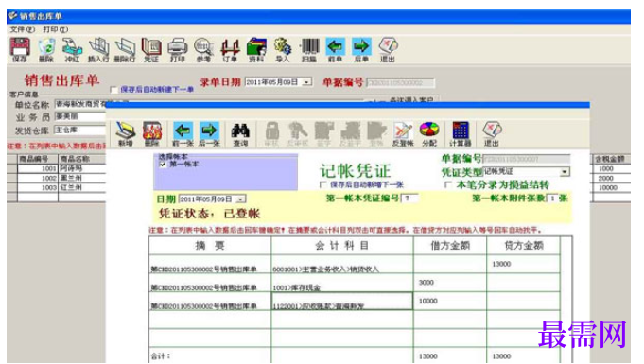Click the 冲红 icon in sales toolbar
The width and height of the screenshot is (644, 364).
72,50
